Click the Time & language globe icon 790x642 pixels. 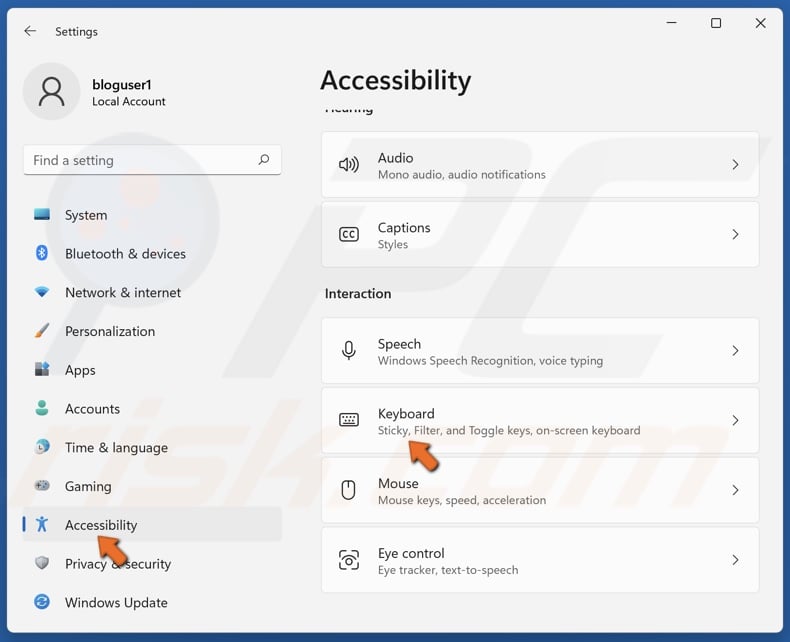click(x=42, y=446)
